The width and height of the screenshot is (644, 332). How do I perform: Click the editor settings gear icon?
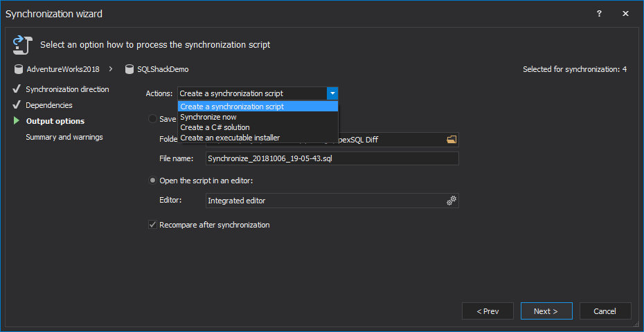click(451, 201)
